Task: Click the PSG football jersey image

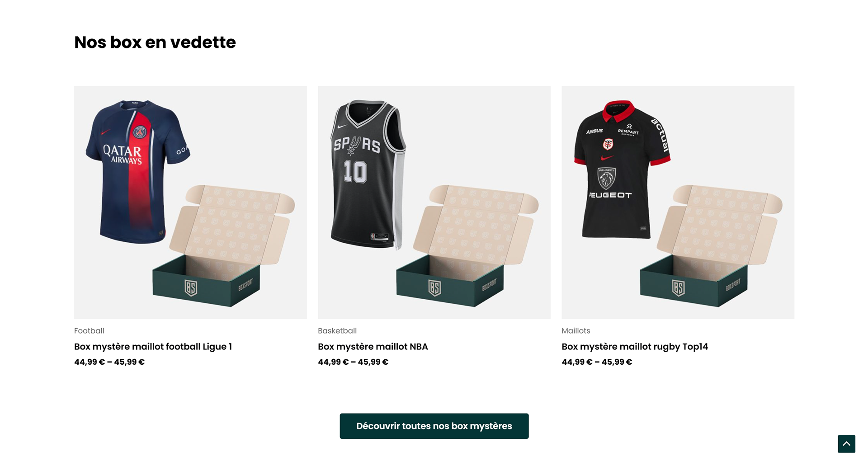Action: click(x=138, y=172)
